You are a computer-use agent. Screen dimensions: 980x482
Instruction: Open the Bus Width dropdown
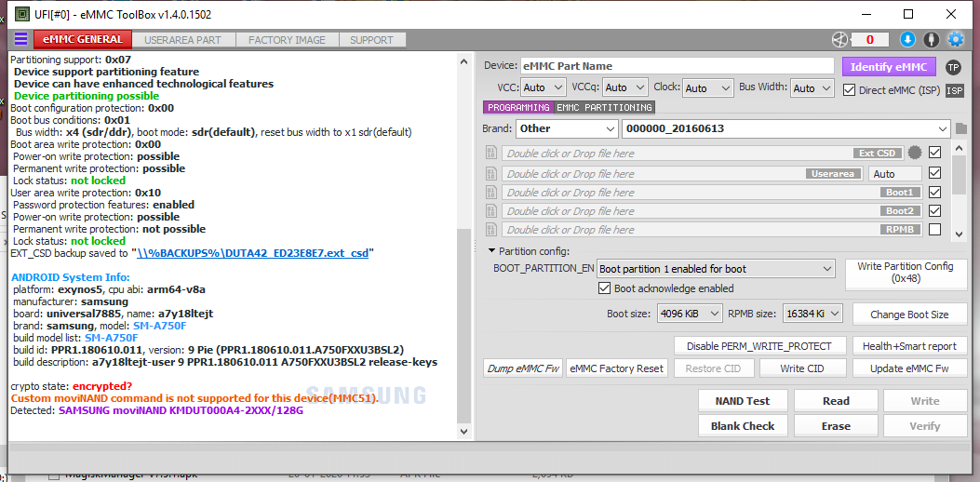point(812,88)
